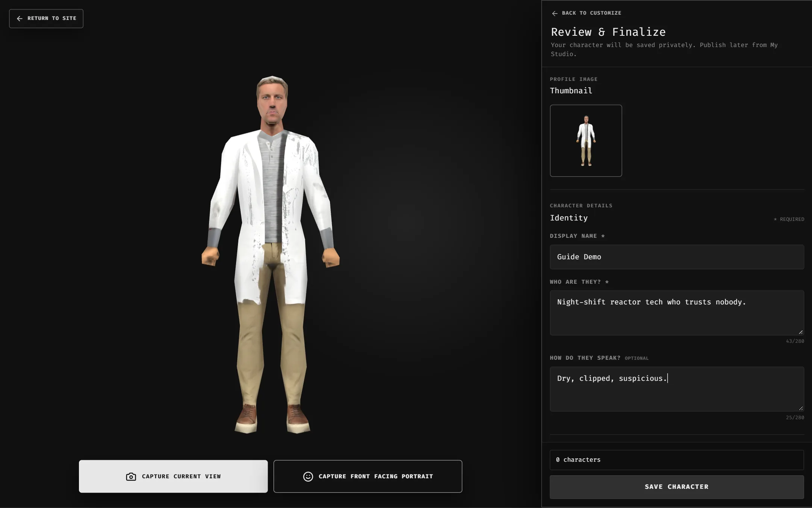Save the character with Save Character button

pyautogui.click(x=677, y=487)
